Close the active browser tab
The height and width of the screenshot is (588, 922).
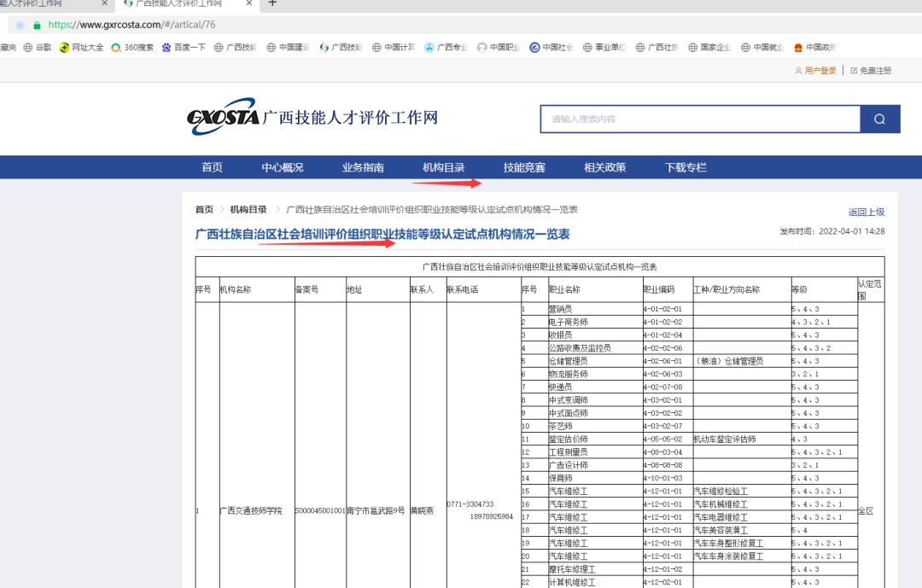point(249,3)
